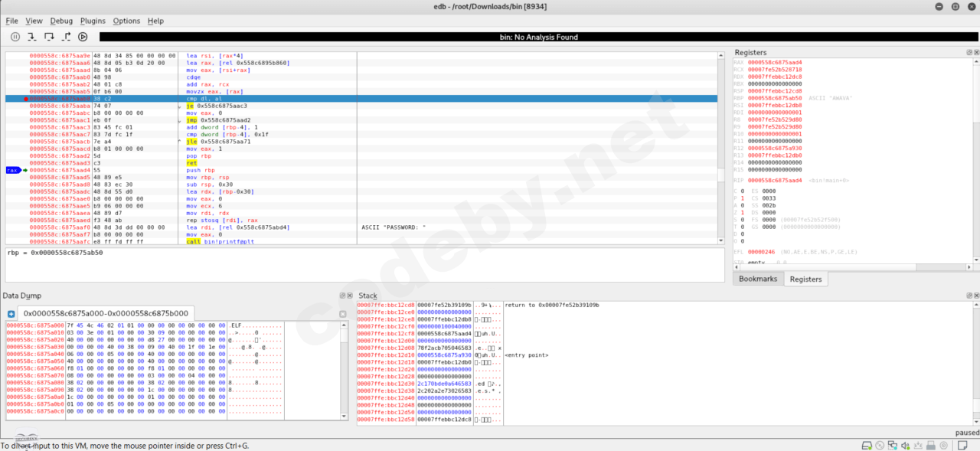
Task: Click the VM hard disk status icon
Action: point(868,445)
